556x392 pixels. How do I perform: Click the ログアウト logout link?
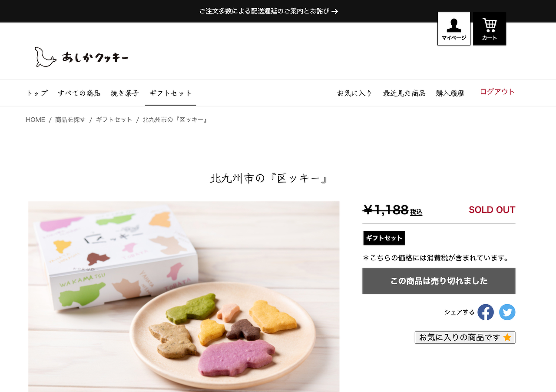point(497,92)
